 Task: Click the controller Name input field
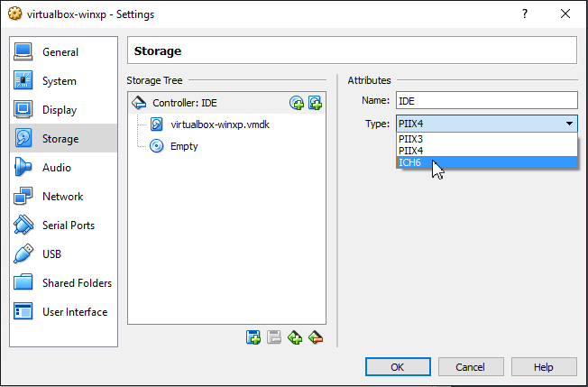tap(487, 100)
